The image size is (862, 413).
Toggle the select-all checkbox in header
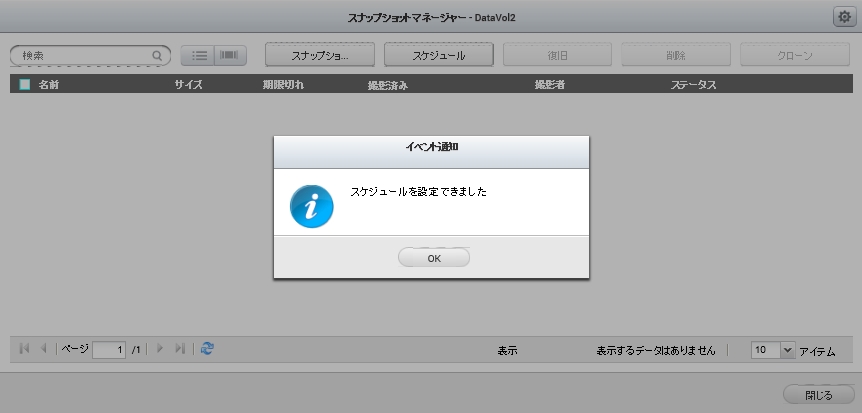coord(24,85)
